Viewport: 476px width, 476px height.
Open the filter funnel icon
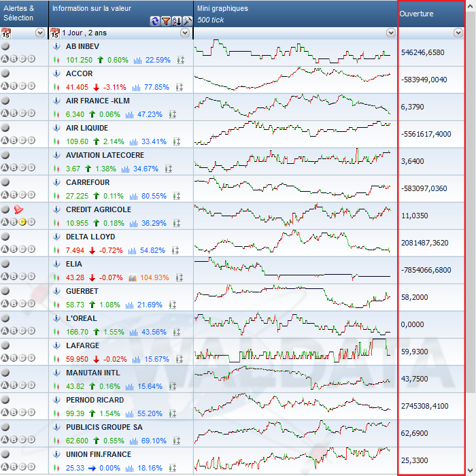tap(166, 21)
